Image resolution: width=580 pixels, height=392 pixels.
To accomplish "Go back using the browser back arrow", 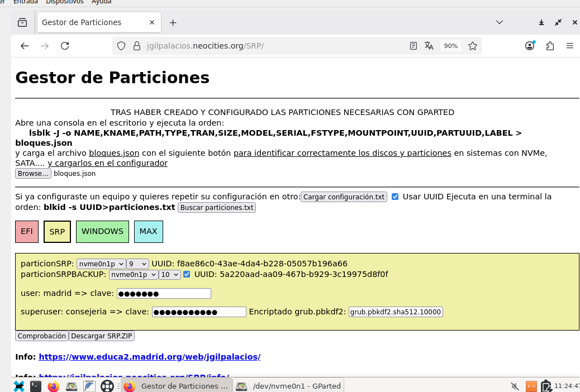I will tap(25, 46).
